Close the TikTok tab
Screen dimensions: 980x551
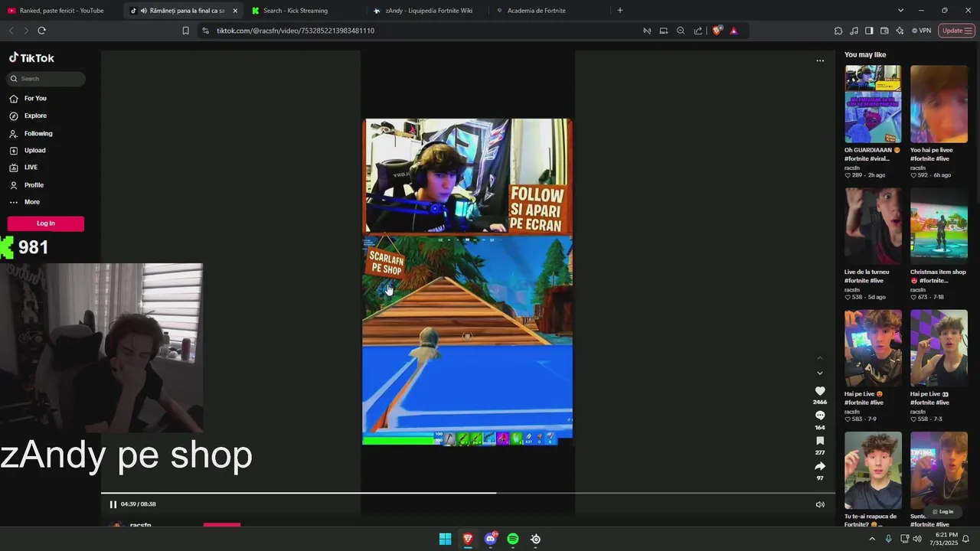(x=235, y=11)
